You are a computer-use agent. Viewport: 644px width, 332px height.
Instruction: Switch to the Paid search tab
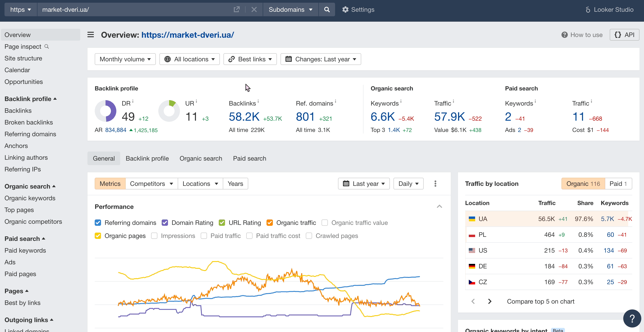pos(249,158)
